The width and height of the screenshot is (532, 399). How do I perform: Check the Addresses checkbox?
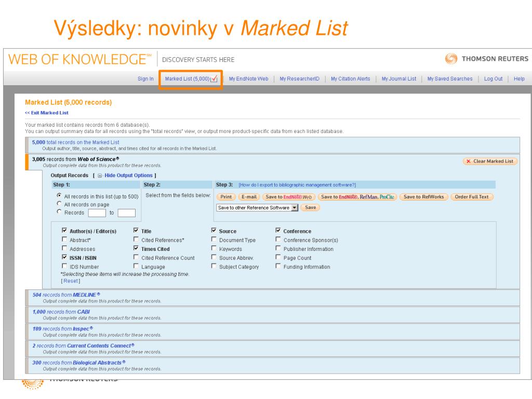point(64,248)
